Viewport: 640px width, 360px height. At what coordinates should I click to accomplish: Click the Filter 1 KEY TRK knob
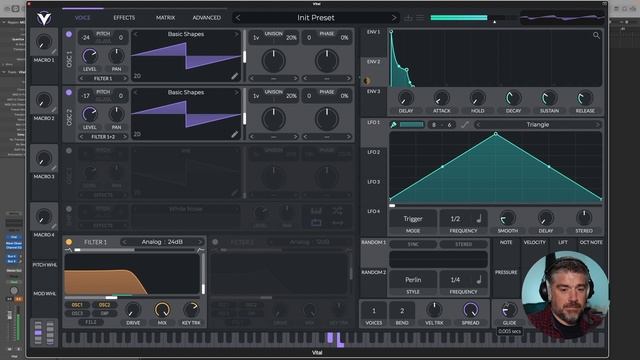[x=191, y=310]
